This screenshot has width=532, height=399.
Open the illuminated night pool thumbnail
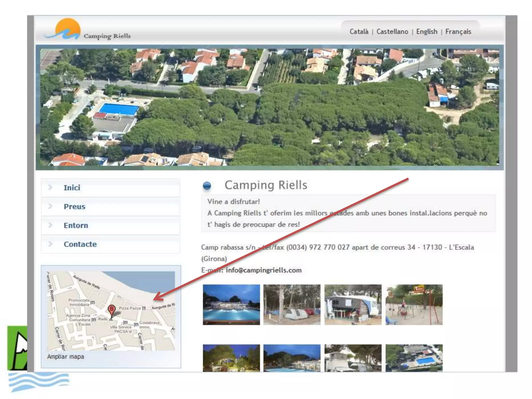pyautogui.click(x=231, y=304)
